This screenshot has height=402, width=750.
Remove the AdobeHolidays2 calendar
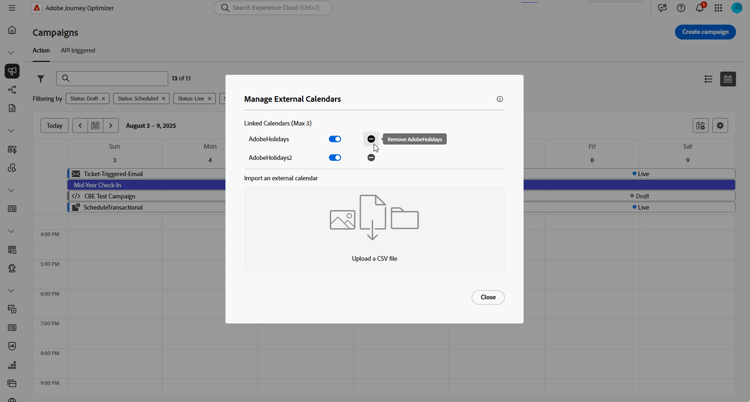[371, 157]
